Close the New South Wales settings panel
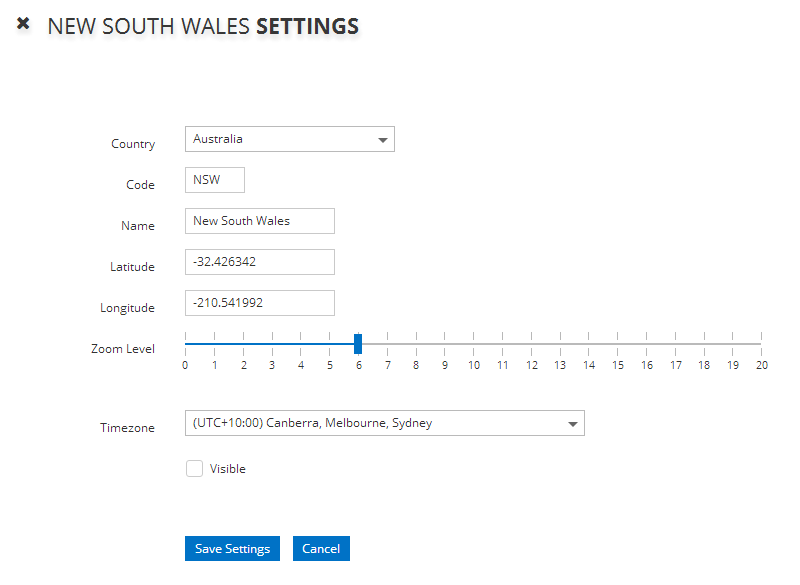800x585 pixels. tap(23, 23)
